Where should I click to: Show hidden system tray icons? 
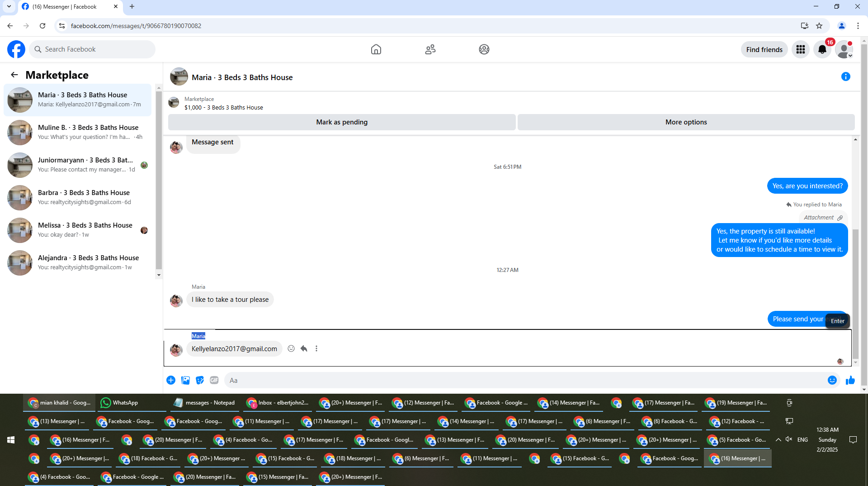[778, 440]
